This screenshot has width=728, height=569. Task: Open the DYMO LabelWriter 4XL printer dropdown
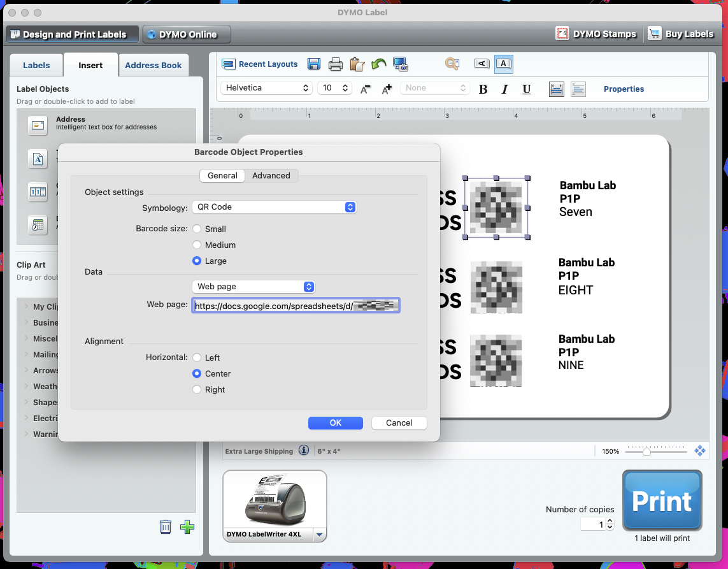[x=320, y=535]
